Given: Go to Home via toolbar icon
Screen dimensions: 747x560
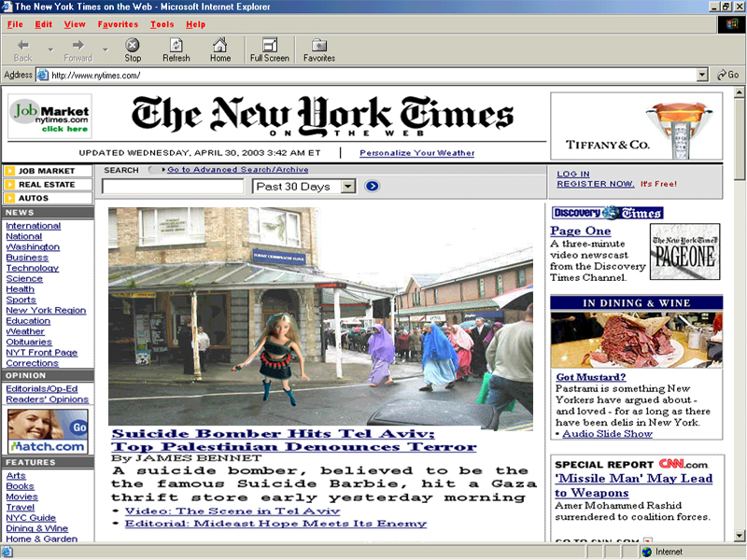Looking at the screenshot, I should (x=220, y=49).
